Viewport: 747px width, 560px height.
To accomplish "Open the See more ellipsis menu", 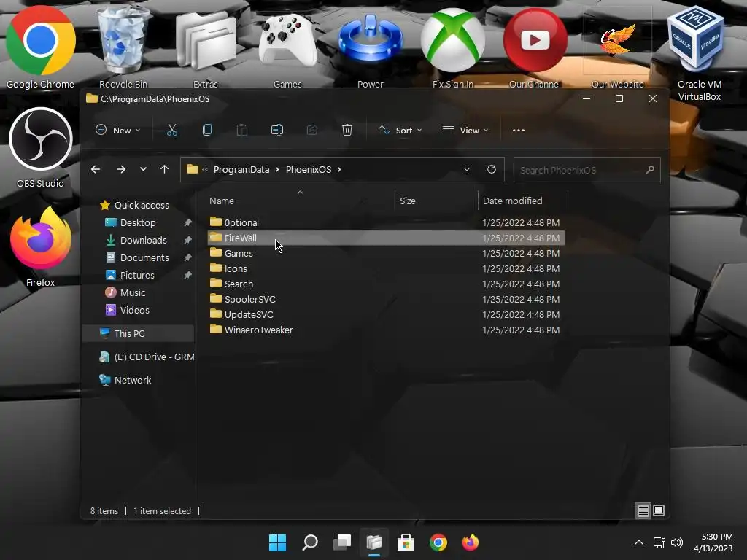I will [519, 130].
